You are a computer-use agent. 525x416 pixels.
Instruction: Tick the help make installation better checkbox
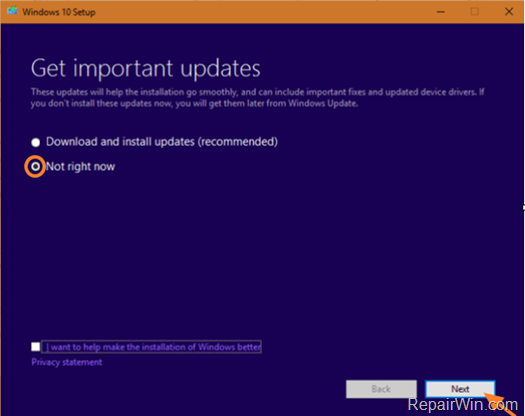35,347
